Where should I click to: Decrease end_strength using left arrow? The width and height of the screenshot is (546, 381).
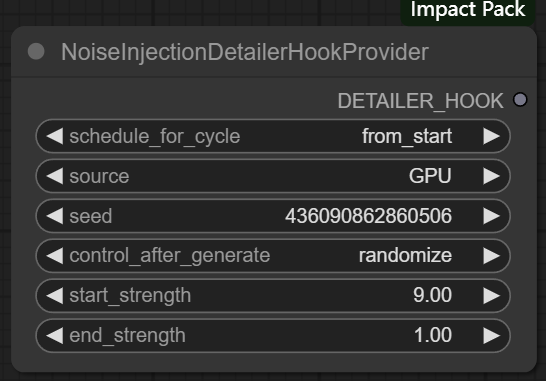[55, 335]
